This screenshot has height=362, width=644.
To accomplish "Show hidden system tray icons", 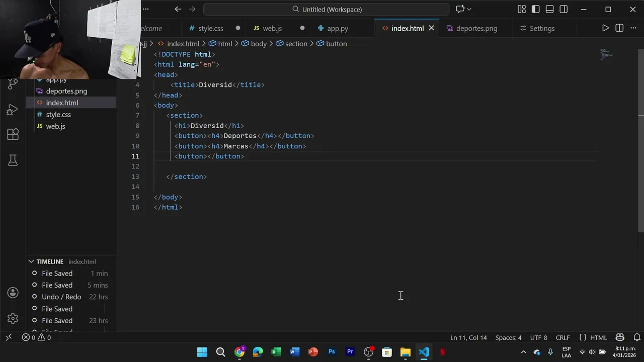I will (x=523, y=352).
